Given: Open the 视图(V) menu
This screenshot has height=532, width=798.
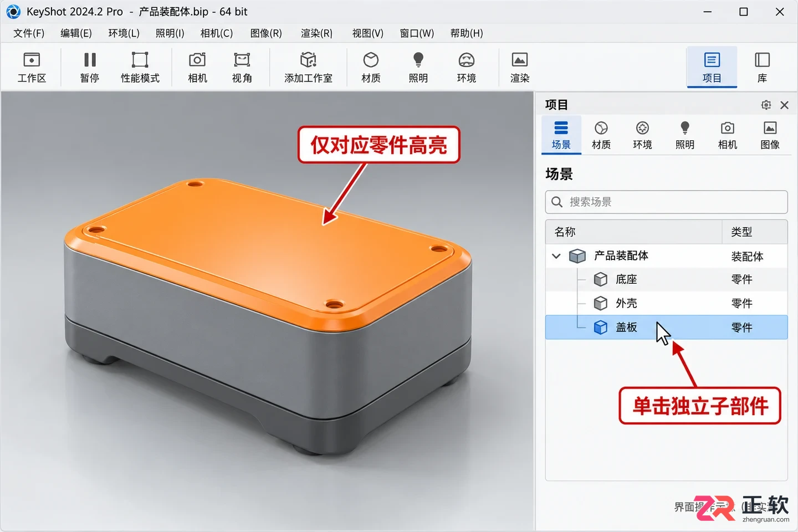Looking at the screenshot, I should [368, 33].
